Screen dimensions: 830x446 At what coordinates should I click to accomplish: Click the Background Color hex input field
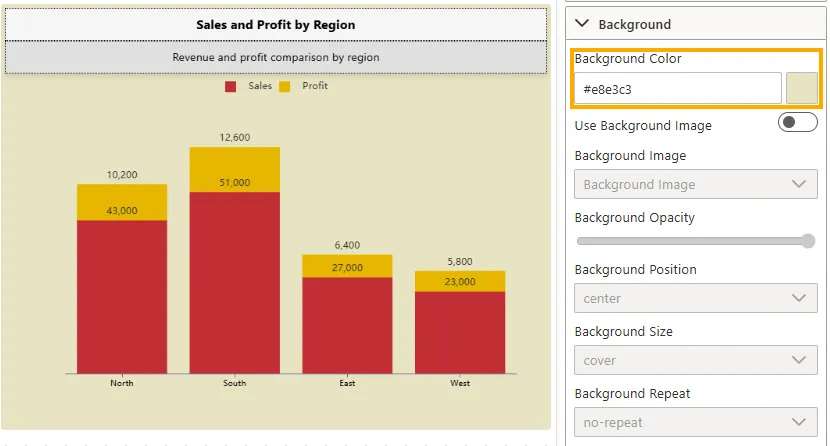677,89
